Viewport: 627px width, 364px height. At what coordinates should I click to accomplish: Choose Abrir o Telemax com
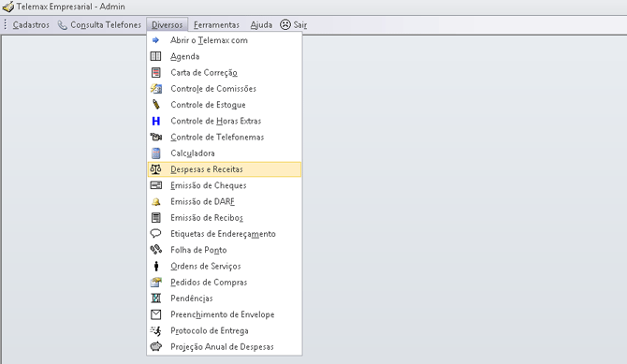pos(225,40)
